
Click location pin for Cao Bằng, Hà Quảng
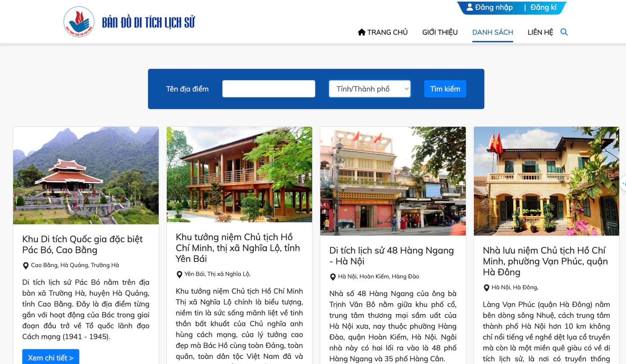coord(26,266)
